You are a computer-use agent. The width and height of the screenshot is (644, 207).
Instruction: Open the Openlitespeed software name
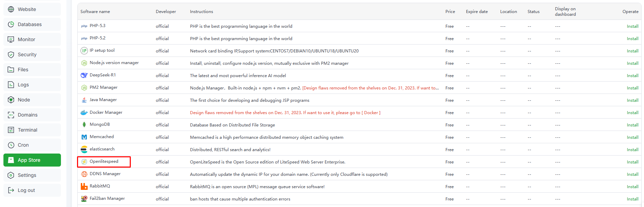(x=104, y=161)
